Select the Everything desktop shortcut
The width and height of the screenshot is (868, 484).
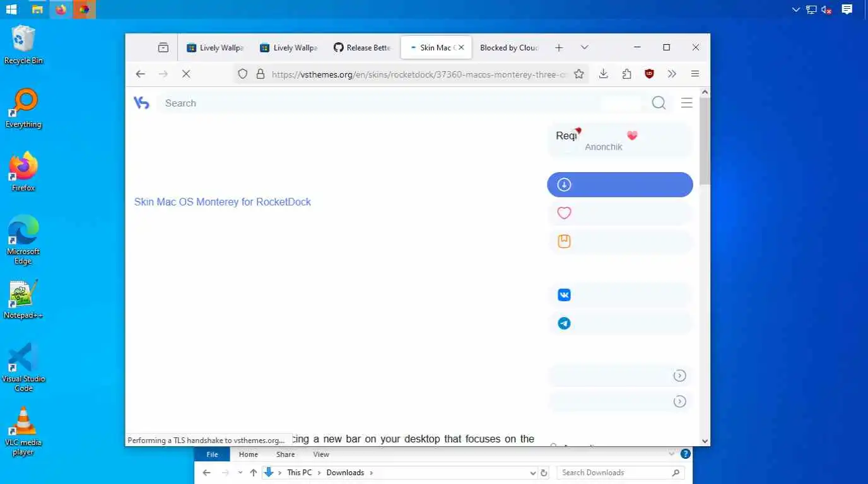tap(23, 108)
